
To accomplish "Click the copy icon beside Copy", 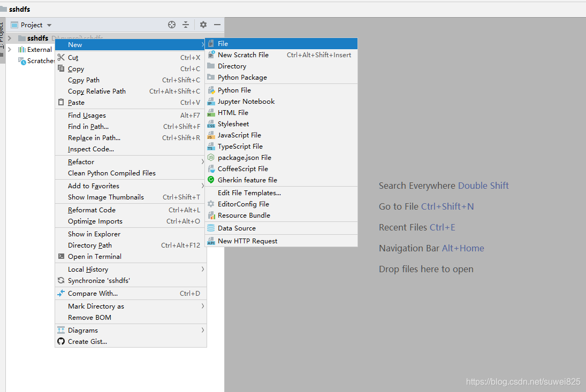I will pyautogui.click(x=61, y=68).
